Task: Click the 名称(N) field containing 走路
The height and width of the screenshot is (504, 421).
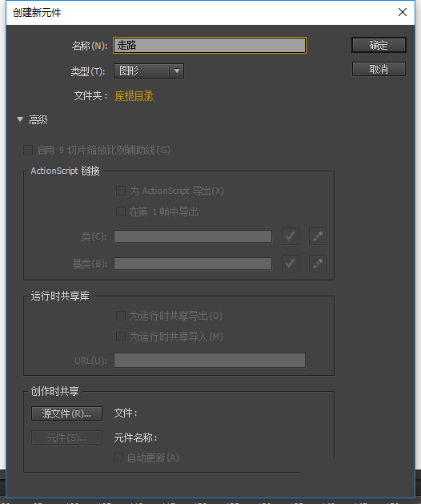Action: coord(210,45)
